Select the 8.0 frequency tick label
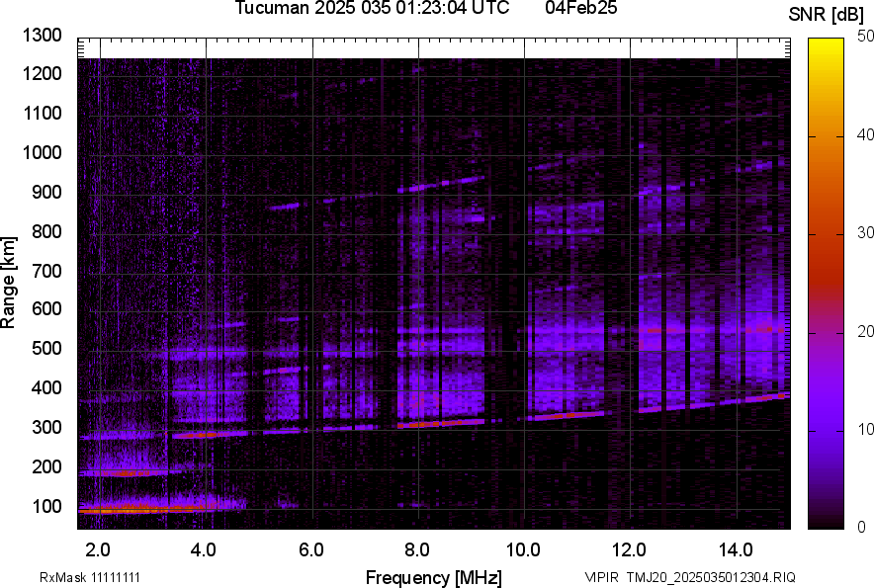 tap(416, 549)
